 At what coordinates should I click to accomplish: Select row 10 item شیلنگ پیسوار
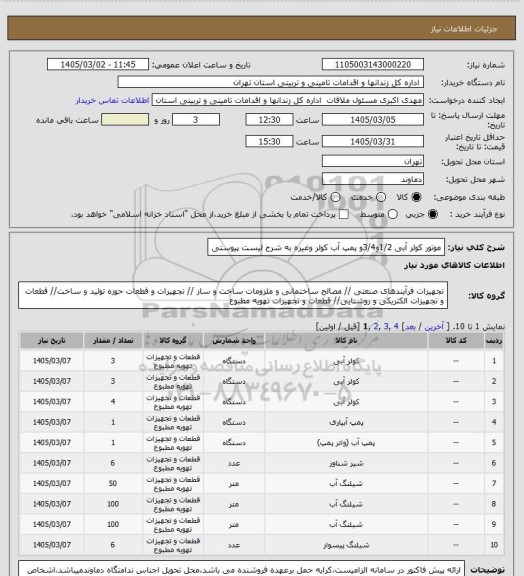click(x=346, y=545)
